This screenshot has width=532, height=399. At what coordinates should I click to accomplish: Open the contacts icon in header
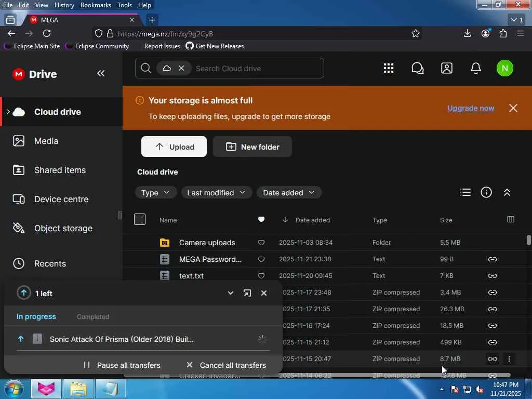446,68
